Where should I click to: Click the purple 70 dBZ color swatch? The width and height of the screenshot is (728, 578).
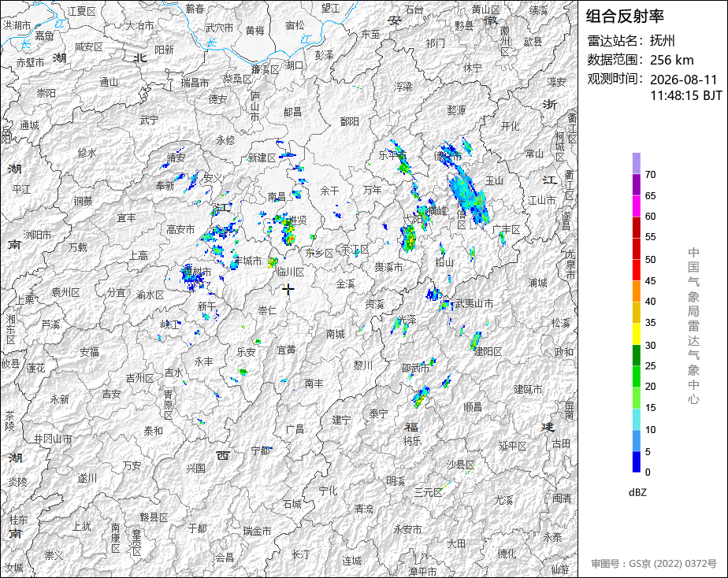[636, 163]
